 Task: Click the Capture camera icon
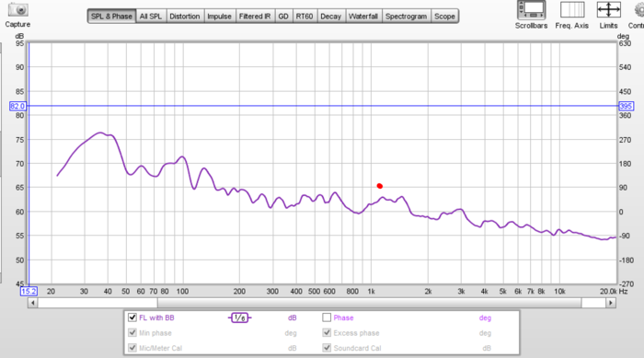click(x=17, y=10)
